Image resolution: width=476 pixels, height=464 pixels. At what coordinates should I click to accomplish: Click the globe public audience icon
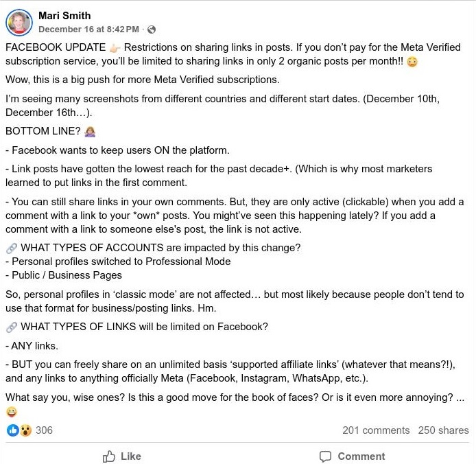(152, 30)
